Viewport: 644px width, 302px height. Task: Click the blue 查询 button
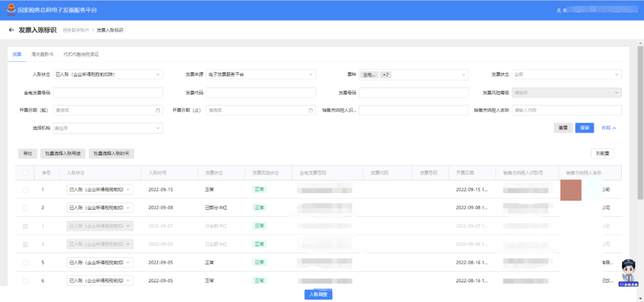coord(584,128)
